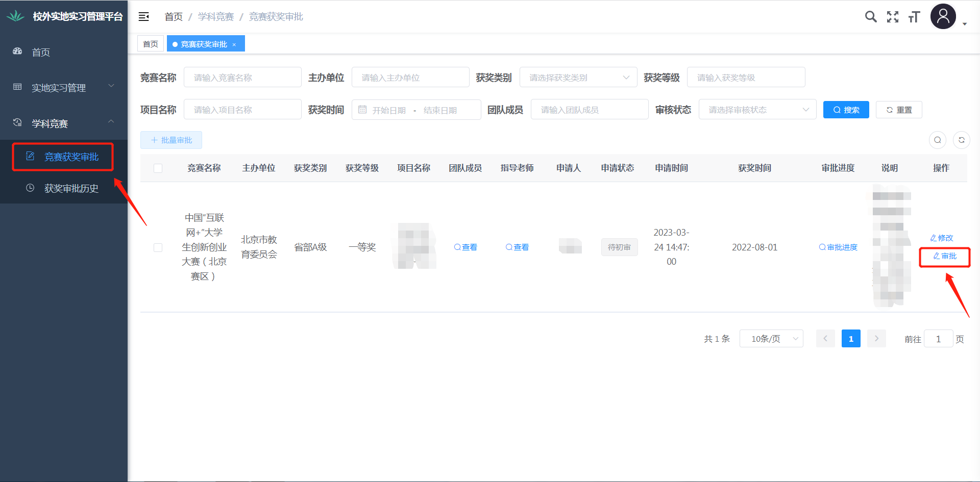
Task: Select all rows with header checkbox
Action: 158,168
